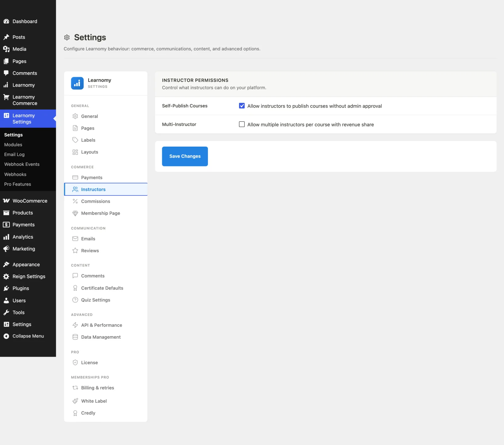Click the blue Learnomy logo tile

(x=77, y=83)
